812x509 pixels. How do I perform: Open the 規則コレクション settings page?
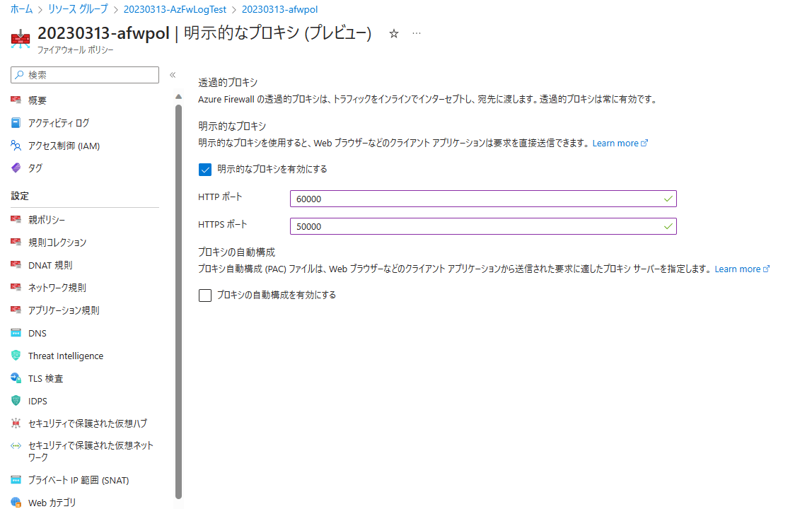click(x=57, y=242)
